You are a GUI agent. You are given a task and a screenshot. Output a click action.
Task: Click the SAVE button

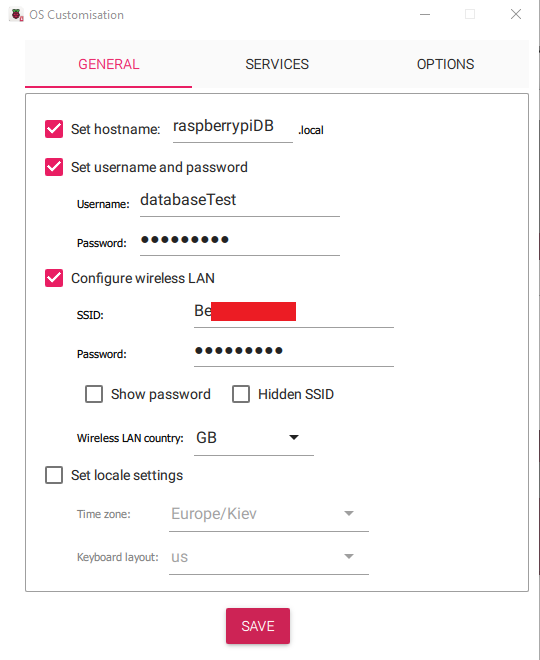(x=258, y=626)
